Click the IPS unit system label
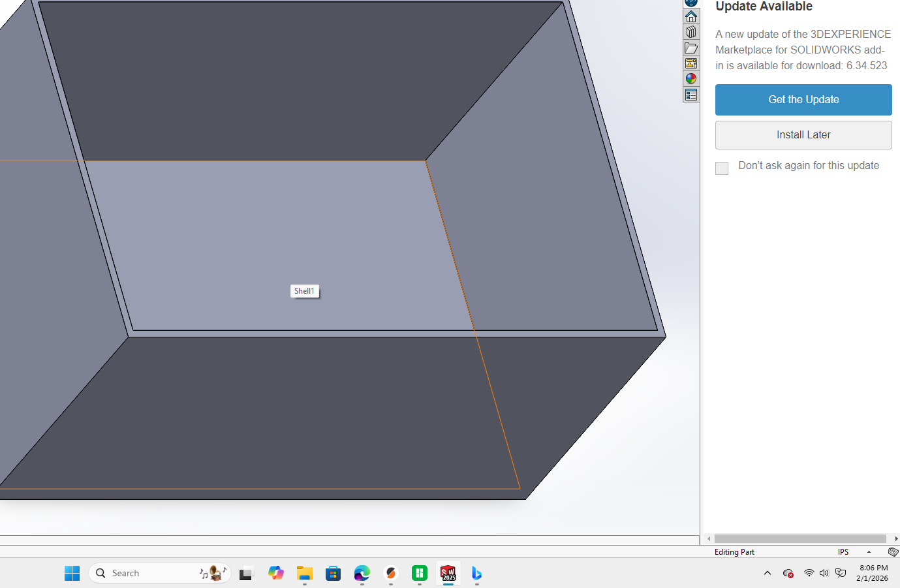The image size is (900, 588). 843,552
